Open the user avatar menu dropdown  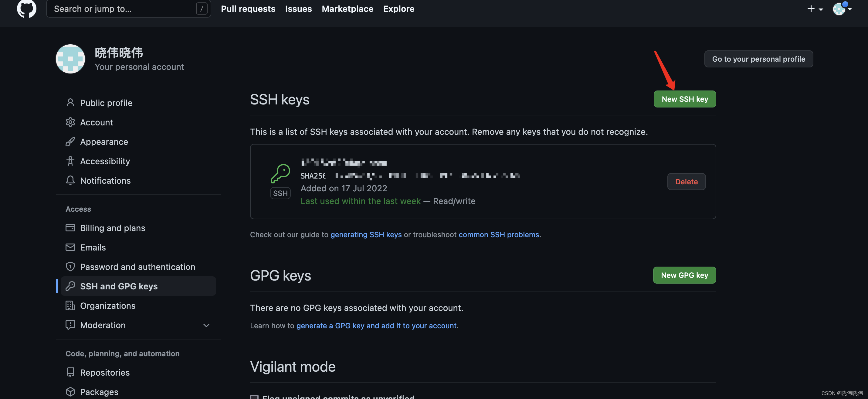click(842, 9)
